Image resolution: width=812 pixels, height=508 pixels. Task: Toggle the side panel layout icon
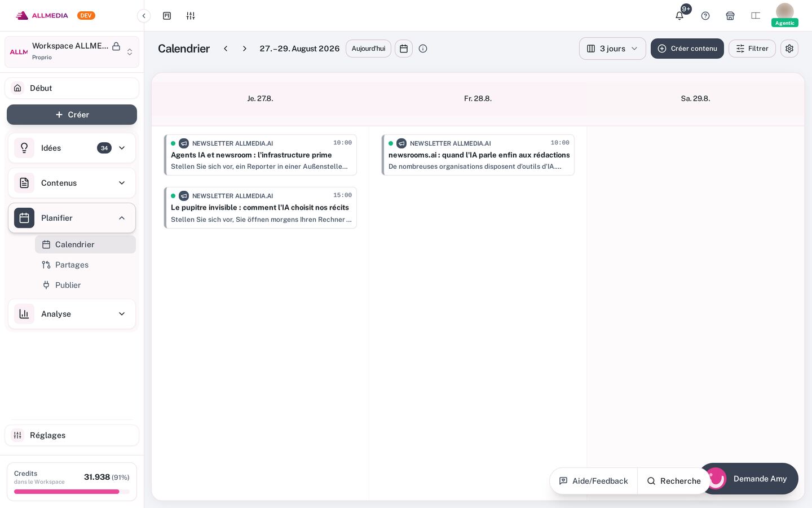(756, 16)
